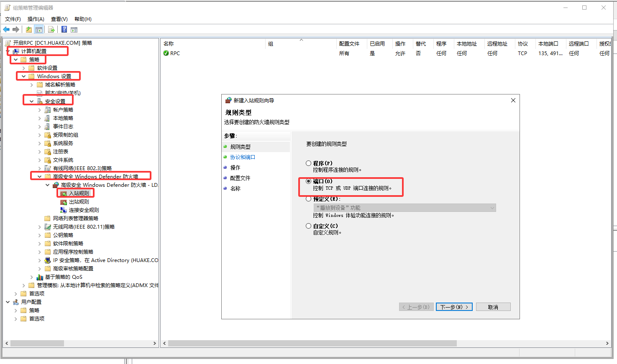Expand the 软件设置 node
The height and width of the screenshot is (364, 617).
pos(24,68)
